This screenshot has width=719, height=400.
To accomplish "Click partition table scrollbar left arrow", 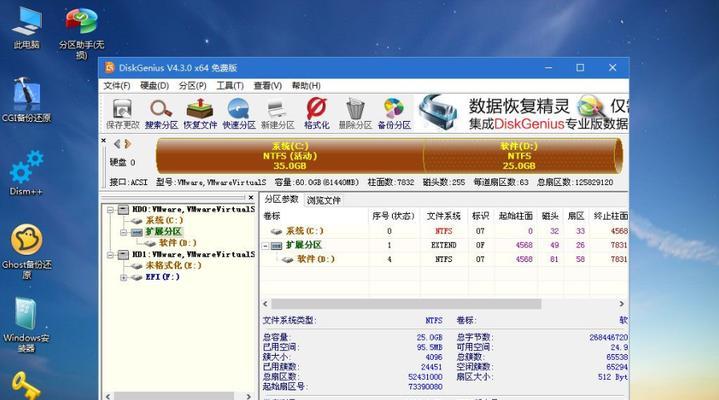I will 265,304.
